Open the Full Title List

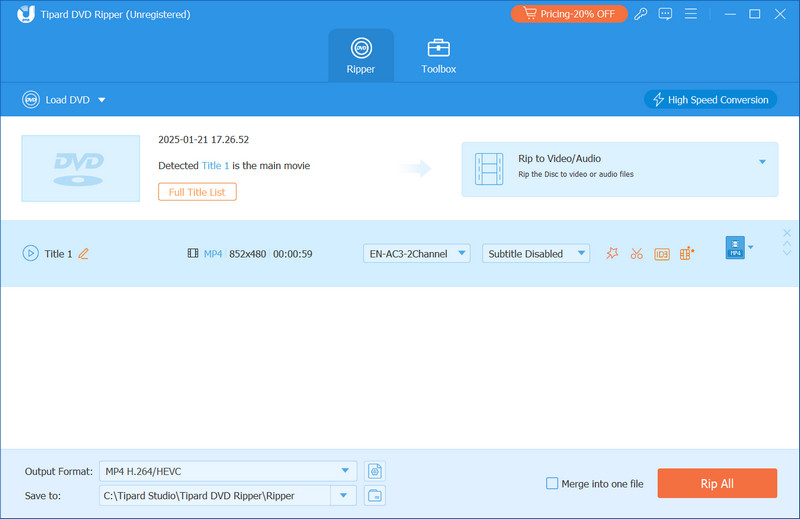pyautogui.click(x=197, y=192)
